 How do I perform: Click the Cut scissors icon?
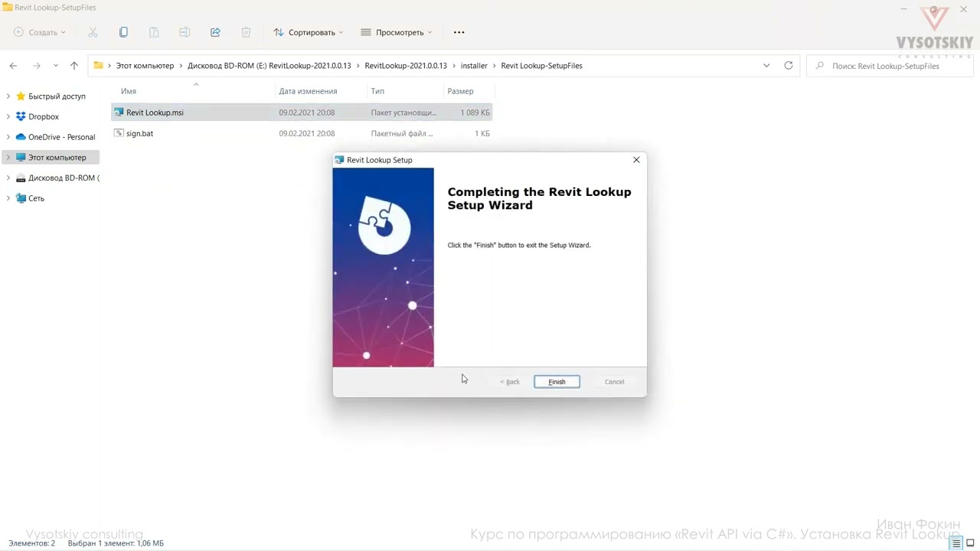[x=93, y=32]
